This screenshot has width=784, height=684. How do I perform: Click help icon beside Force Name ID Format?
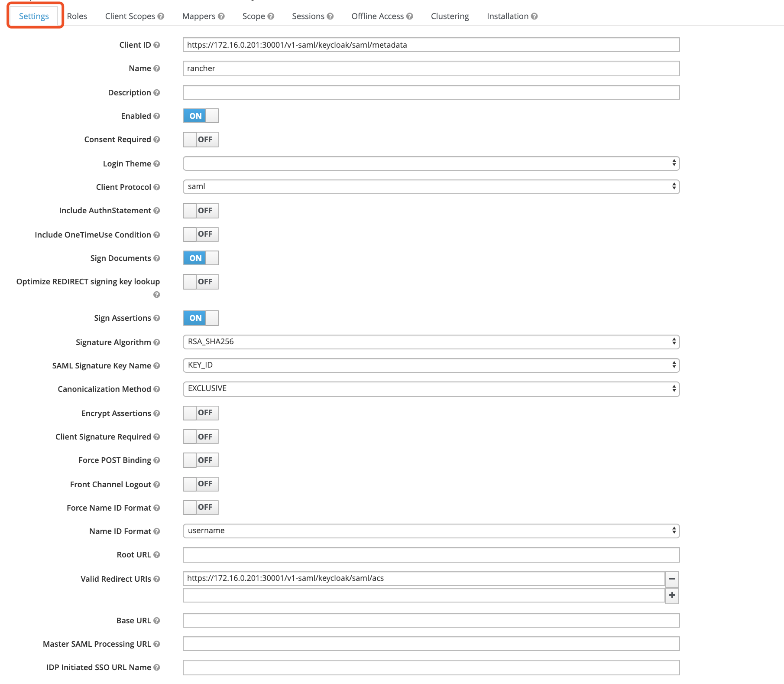157,508
